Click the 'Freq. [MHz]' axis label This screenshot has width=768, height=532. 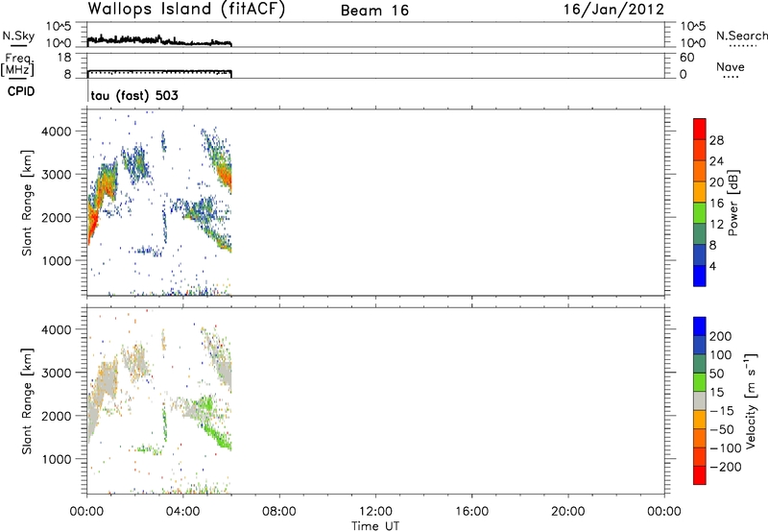pyautogui.click(x=17, y=64)
